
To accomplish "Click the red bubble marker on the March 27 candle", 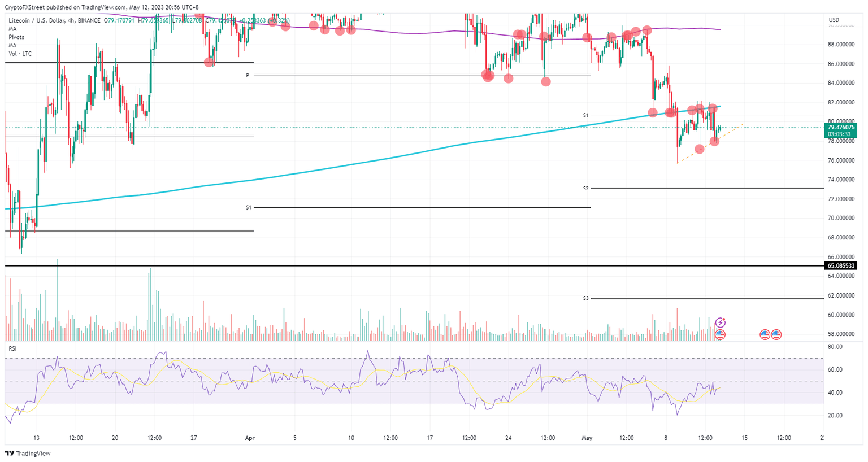I will [209, 61].
